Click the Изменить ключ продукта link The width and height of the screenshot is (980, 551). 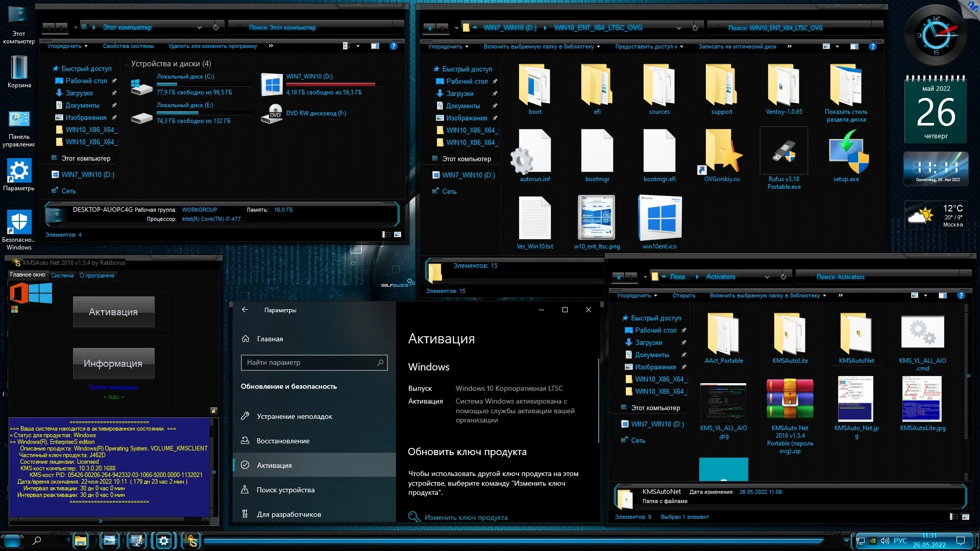point(465,517)
